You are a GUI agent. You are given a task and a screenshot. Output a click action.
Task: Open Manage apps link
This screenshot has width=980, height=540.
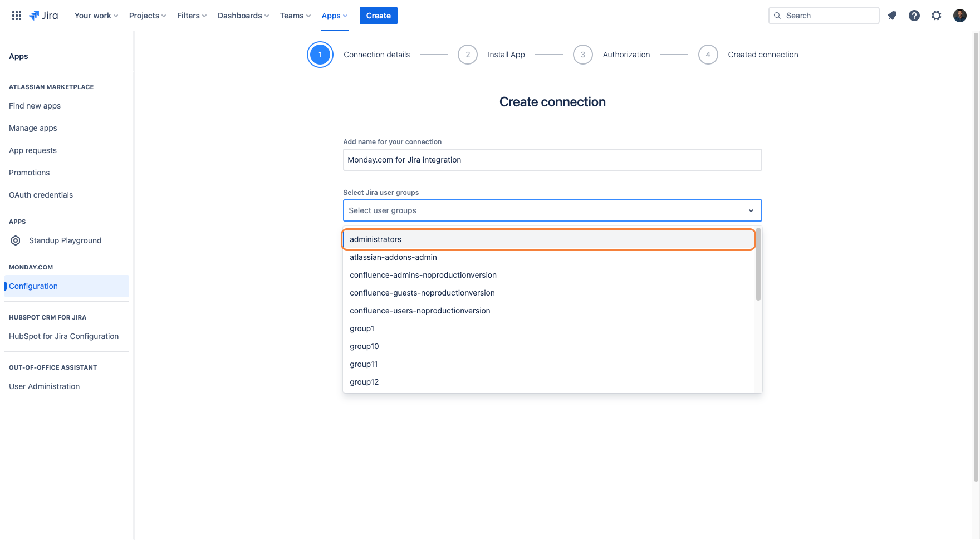(x=33, y=128)
